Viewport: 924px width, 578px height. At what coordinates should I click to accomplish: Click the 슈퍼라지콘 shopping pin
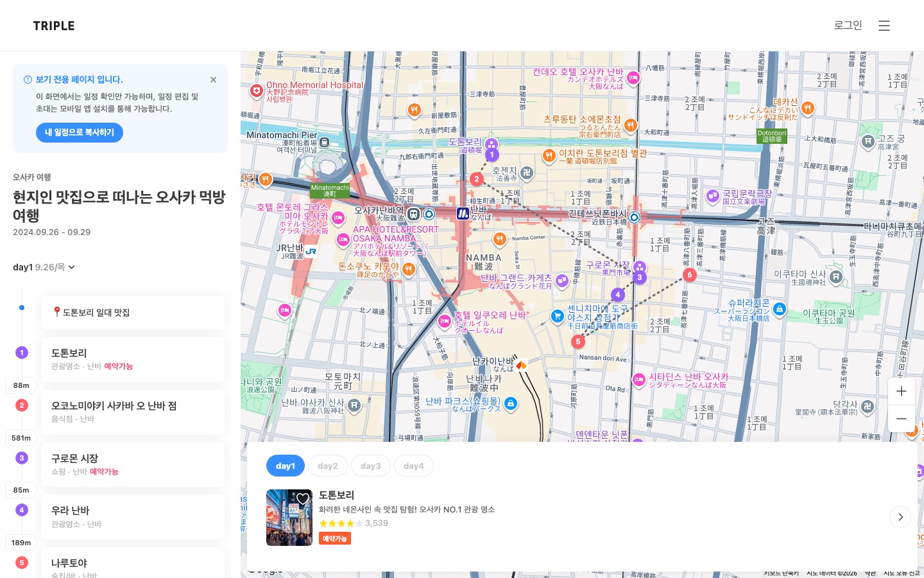point(780,310)
